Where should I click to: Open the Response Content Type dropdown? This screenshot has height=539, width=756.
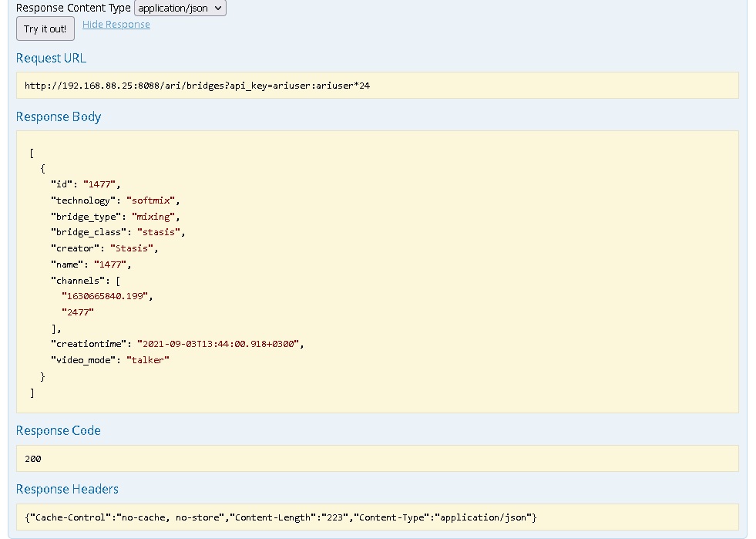click(180, 8)
